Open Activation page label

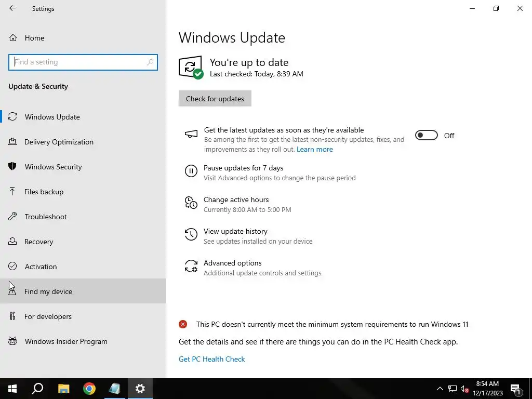coord(41,267)
